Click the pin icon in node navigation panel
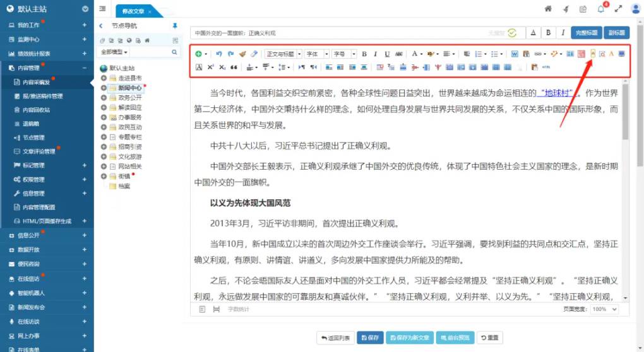The height and width of the screenshot is (352, 644). pos(175,26)
